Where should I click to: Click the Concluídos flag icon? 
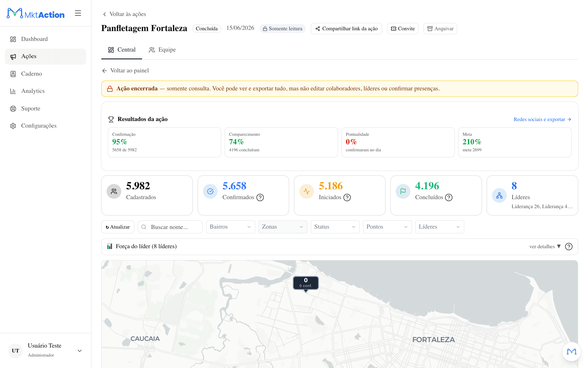pyautogui.click(x=403, y=191)
